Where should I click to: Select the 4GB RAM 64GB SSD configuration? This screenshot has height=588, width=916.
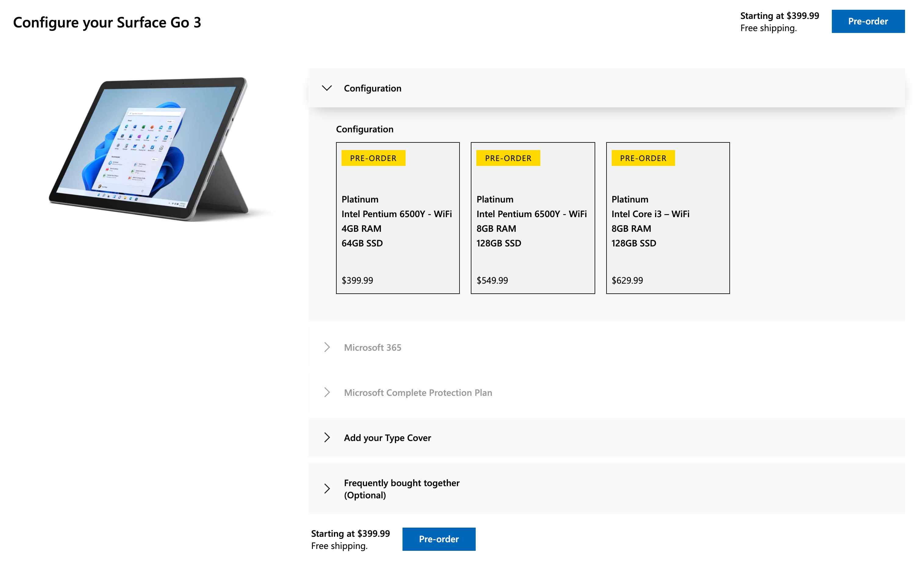(x=398, y=218)
